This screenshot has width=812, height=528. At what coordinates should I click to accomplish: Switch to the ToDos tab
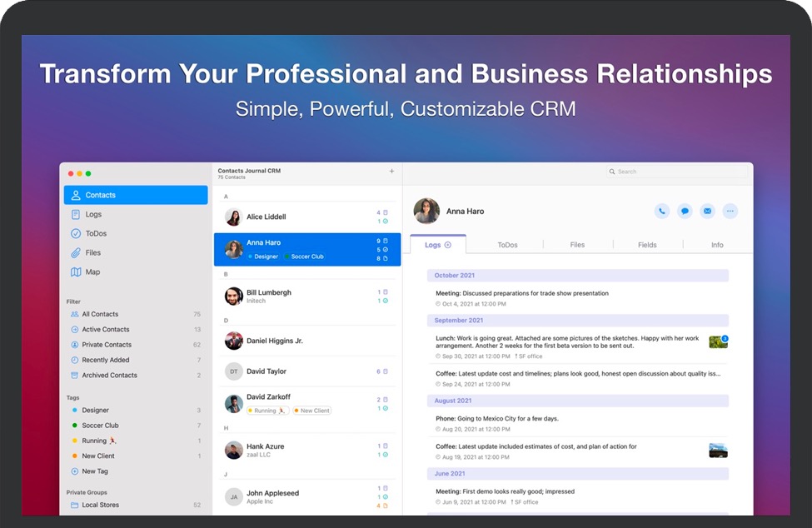pos(507,245)
